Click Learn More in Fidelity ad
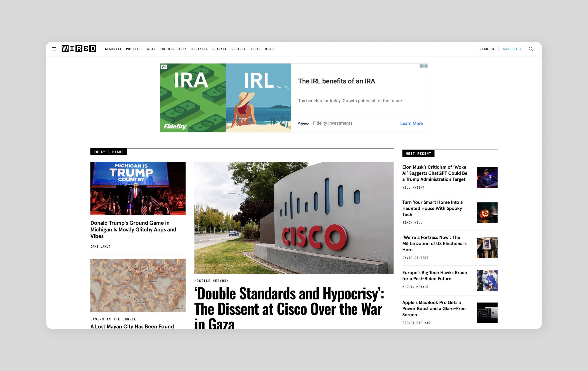 click(411, 123)
